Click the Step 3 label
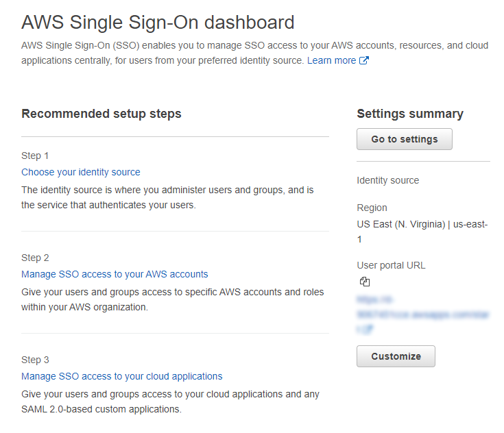The width and height of the screenshot is (504, 433). 35,360
